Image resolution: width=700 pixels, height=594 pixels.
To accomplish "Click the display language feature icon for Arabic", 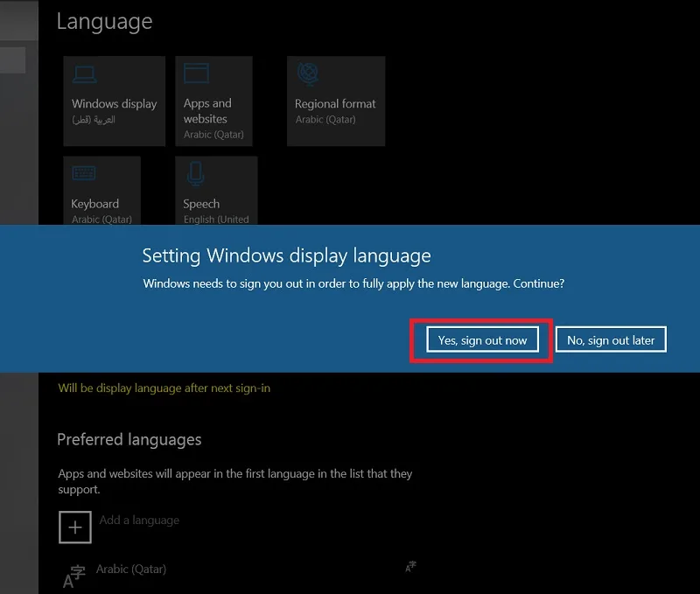I will (410, 567).
